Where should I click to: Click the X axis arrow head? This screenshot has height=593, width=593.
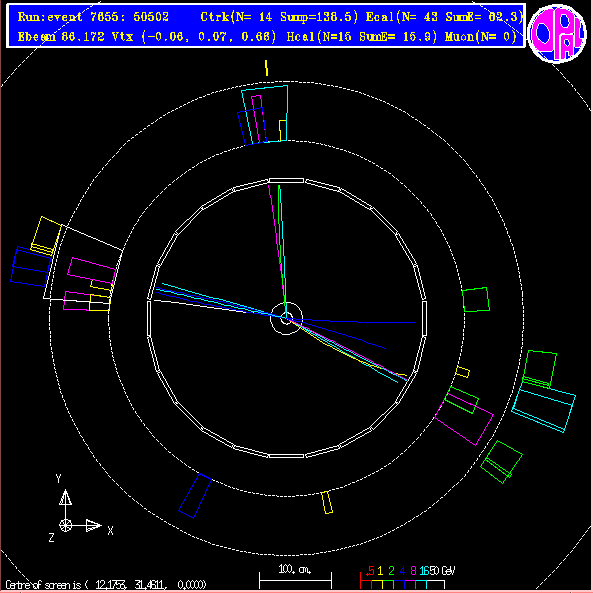93,525
